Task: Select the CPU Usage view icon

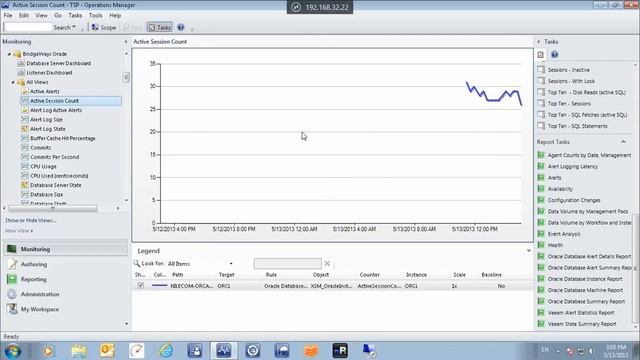Action: click(x=25, y=167)
